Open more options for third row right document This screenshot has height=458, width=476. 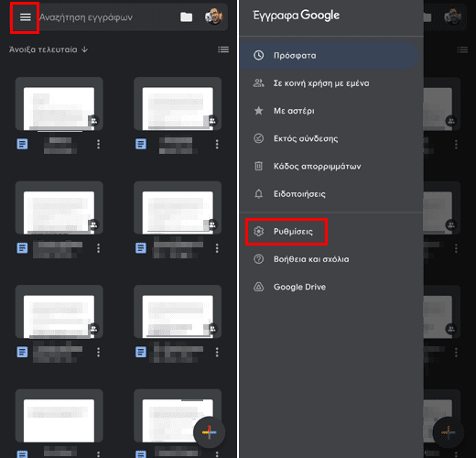[x=217, y=352]
